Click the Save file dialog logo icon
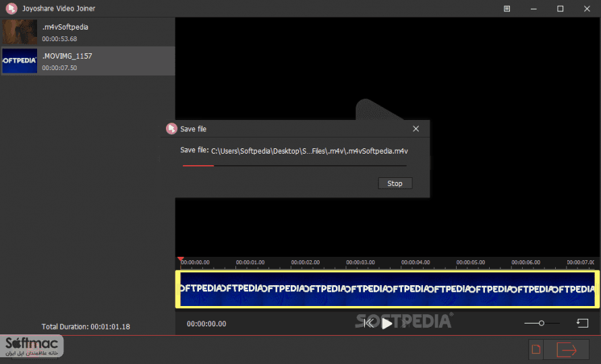The width and height of the screenshot is (601, 364). 171,129
